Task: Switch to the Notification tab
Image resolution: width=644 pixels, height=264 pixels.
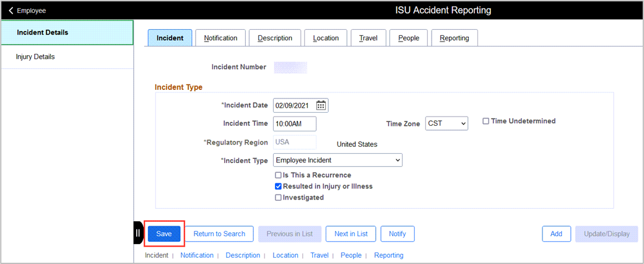Action: click(x=220, y=38)
